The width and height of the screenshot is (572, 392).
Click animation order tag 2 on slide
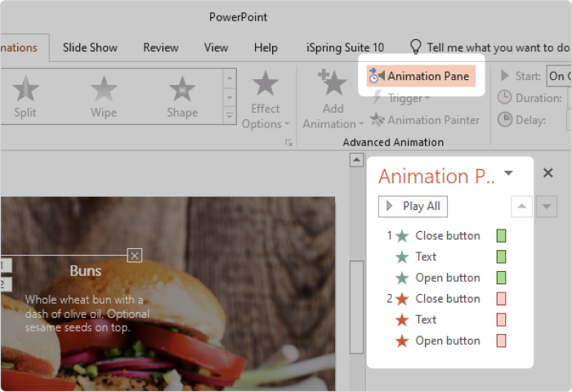(5, 284)
